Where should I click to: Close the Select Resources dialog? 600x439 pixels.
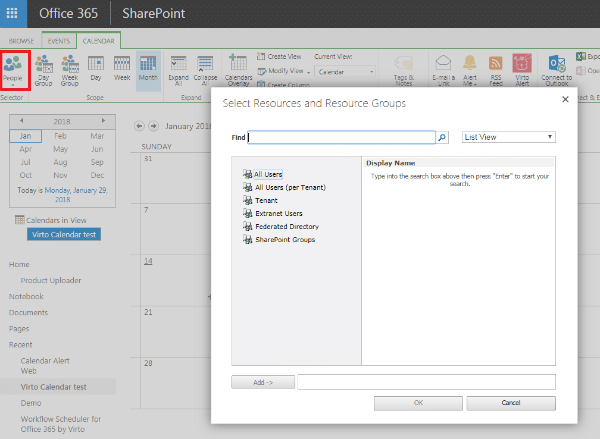point(565,100)
